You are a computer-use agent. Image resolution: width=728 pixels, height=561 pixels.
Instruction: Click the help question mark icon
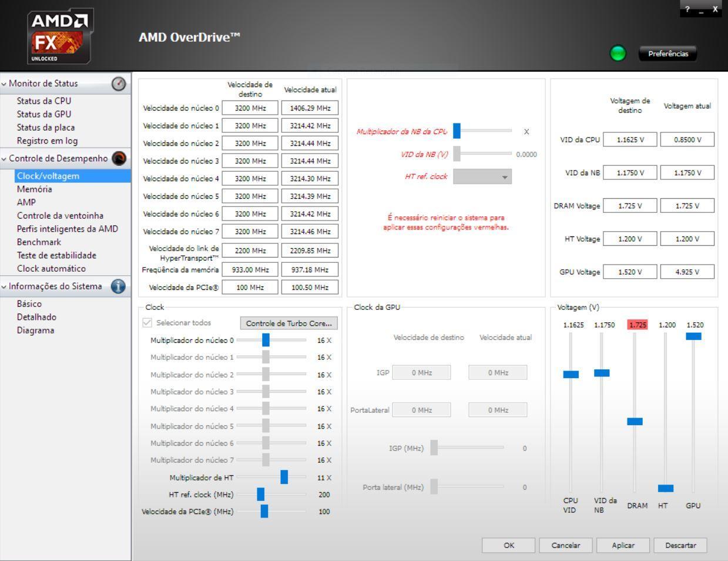pos(688,9)
